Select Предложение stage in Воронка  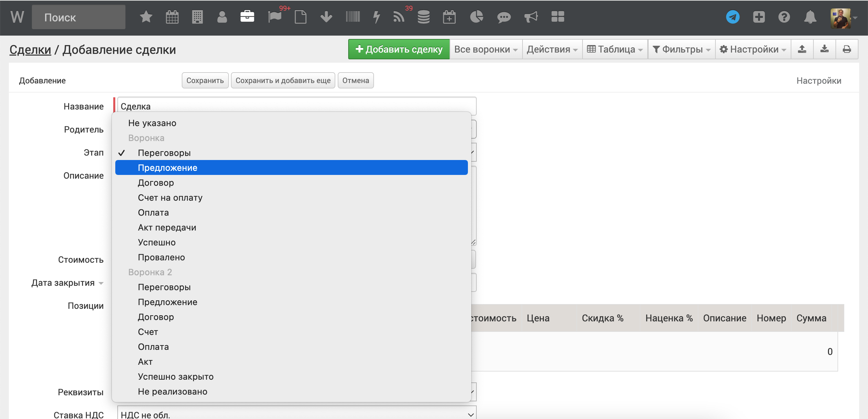(167, 167)
